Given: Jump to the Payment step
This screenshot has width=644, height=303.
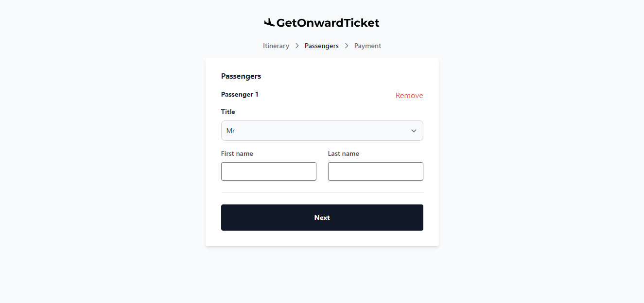Looking at the screenshot, I should 367,46.
